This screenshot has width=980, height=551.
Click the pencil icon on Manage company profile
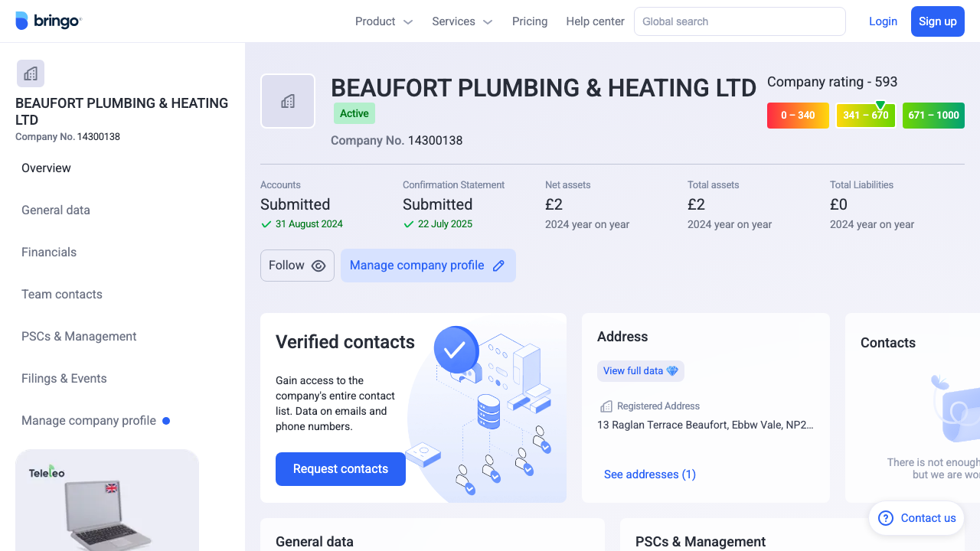coord(498,265)
